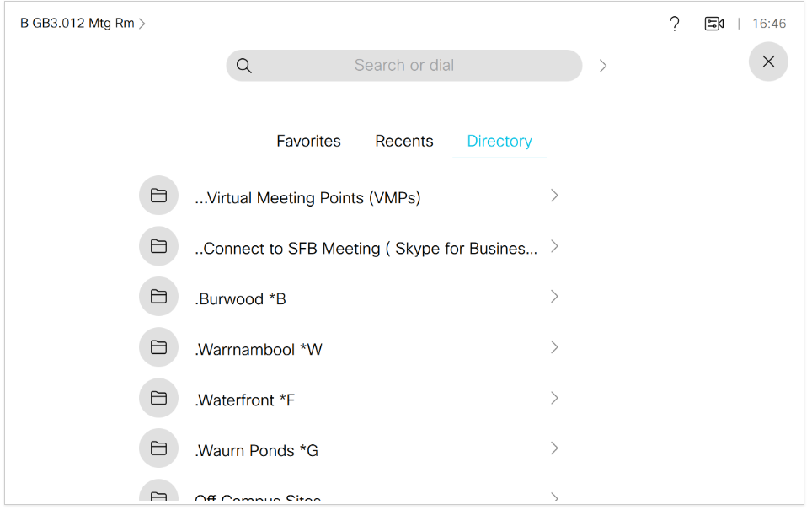Click the Search or dial field
The width and height of the screenshot is (812, 510).
pos(404,66)
